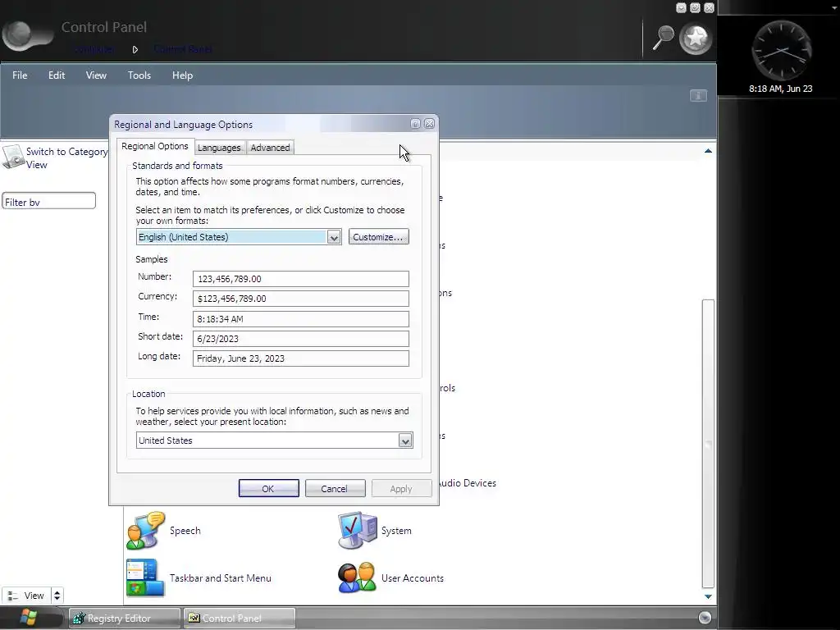Click the Windows Start button
The width and height of the screenshot is (840, 630).
click(28, 618)
